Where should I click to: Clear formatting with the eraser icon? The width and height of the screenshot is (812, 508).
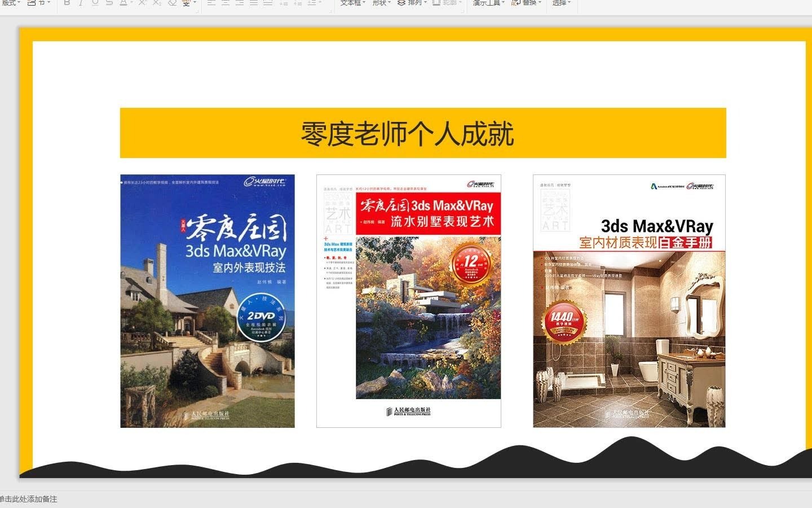point(172,3)
